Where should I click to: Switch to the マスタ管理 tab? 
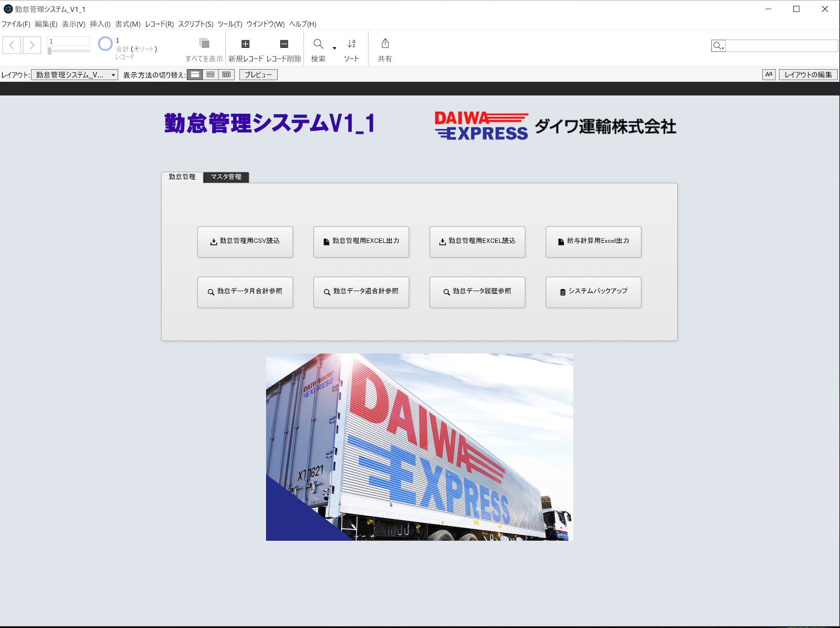pyautogui.click(x=226, y=177)
